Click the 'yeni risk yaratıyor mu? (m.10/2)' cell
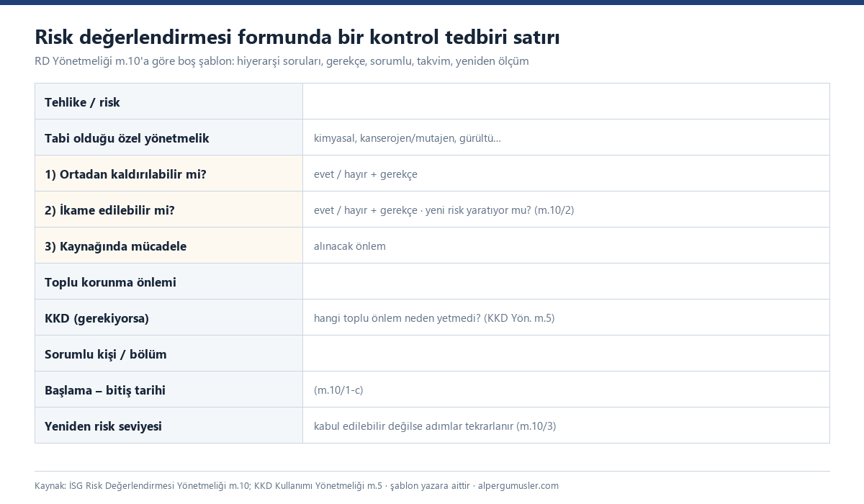This screenshot has width=864, height=504. (x=566, y=210)
